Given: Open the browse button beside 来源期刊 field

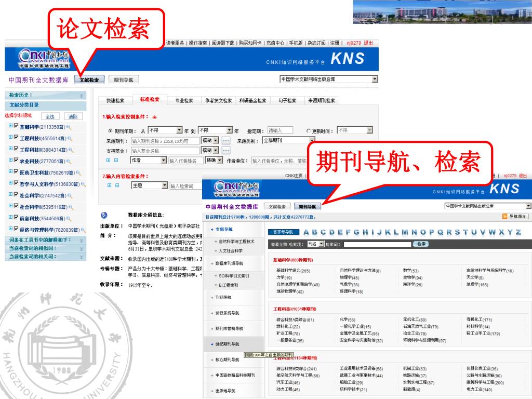Looking at the screenshot, I should pyautogui.click(x=226, y=140).
